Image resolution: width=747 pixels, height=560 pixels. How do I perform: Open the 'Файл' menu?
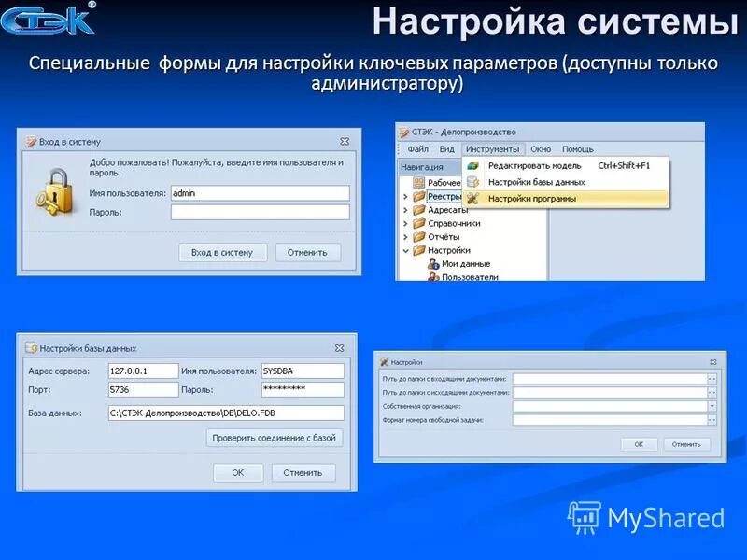(417, 149)
